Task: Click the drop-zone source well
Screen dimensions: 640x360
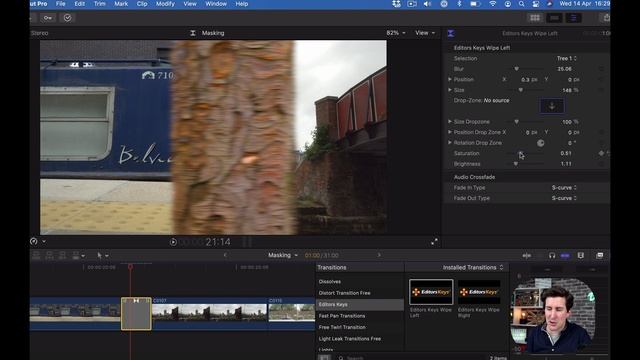Action: (552, 106)
